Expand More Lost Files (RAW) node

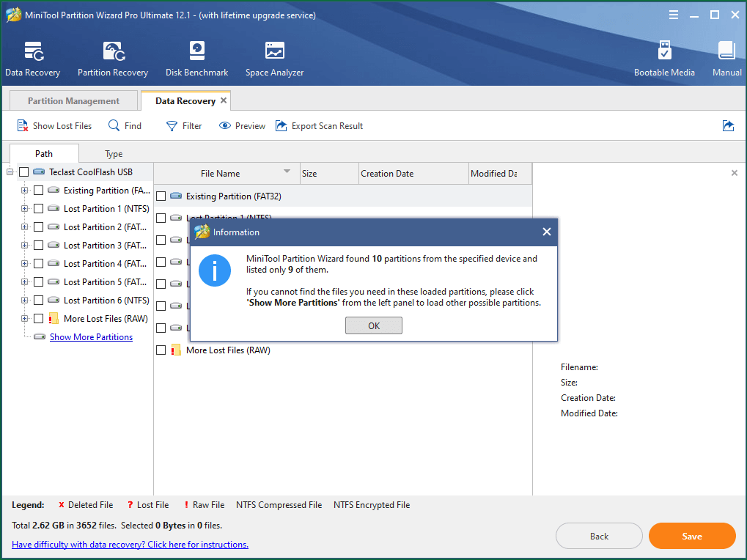click(x=24, y=319)
